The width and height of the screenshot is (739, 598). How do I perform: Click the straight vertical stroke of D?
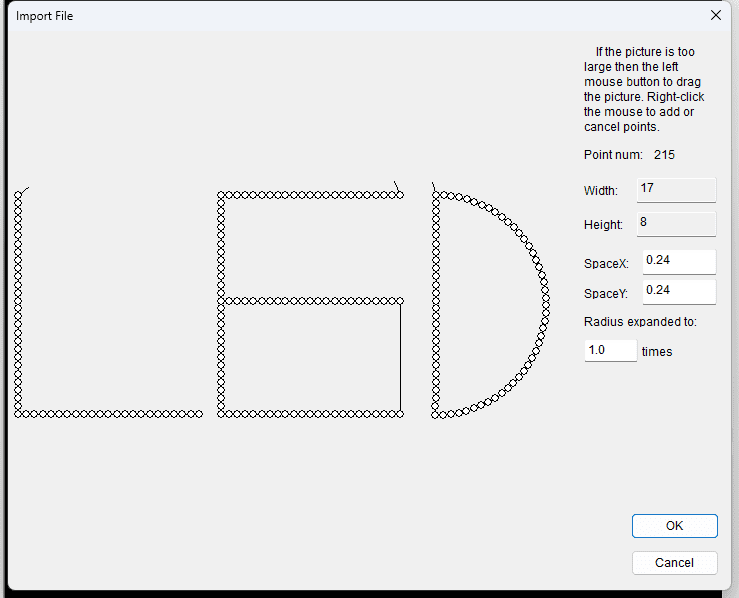coord(435,300)
